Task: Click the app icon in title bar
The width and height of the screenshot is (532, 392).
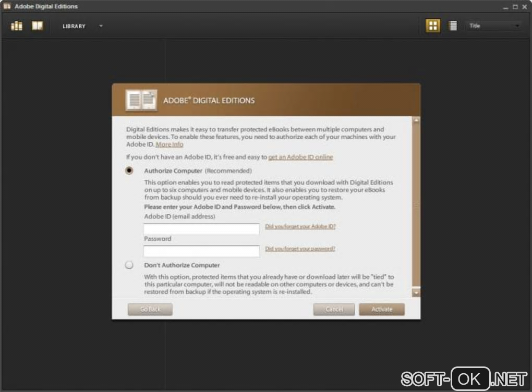Action: (x=7, y=6)
